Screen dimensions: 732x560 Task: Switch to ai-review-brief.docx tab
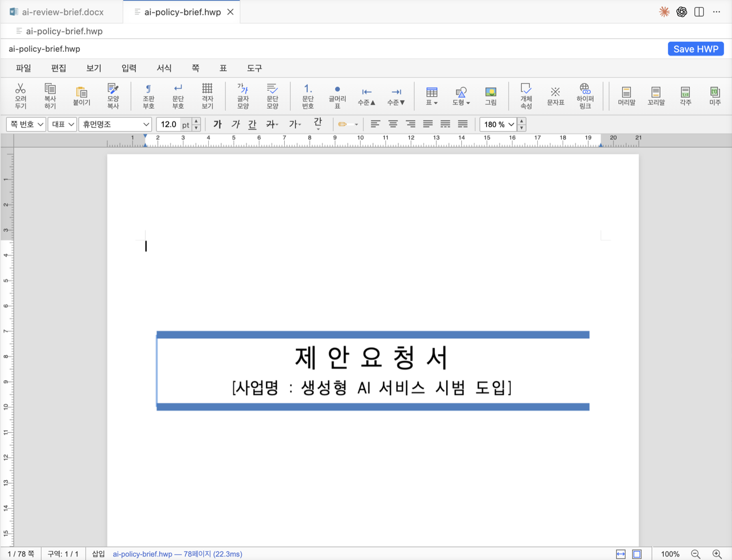(61, 12)
